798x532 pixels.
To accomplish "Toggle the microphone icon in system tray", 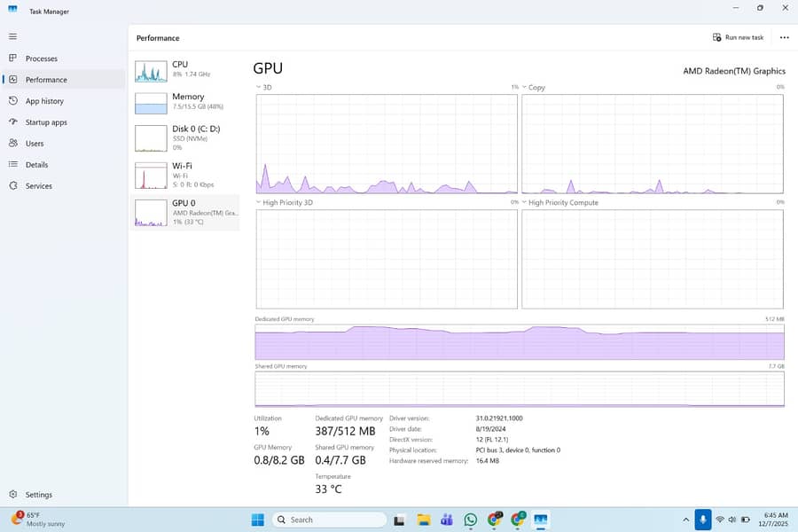I will [x=703, y=520].
